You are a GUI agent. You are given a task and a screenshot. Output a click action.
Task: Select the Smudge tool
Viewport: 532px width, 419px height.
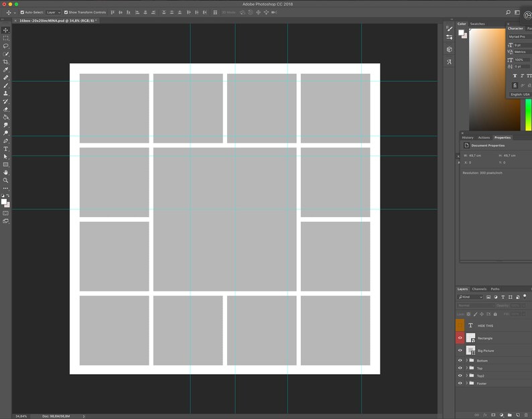(x=6, y=125)
